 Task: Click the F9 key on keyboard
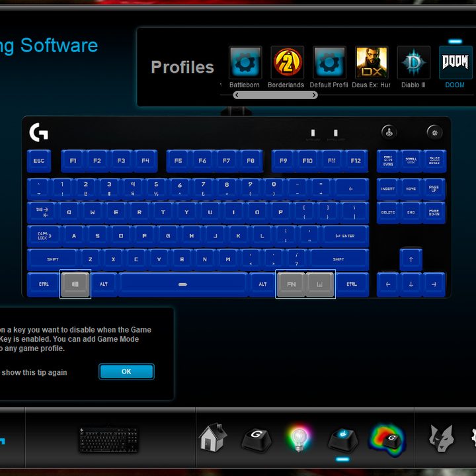tap(283, 161)
